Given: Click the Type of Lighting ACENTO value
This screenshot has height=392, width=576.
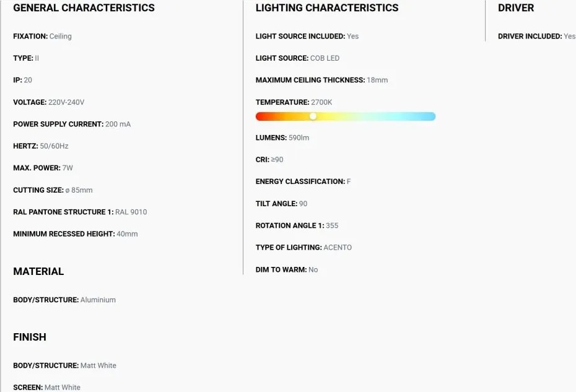Looking at the screenshot, I should (x=338, y=247).
